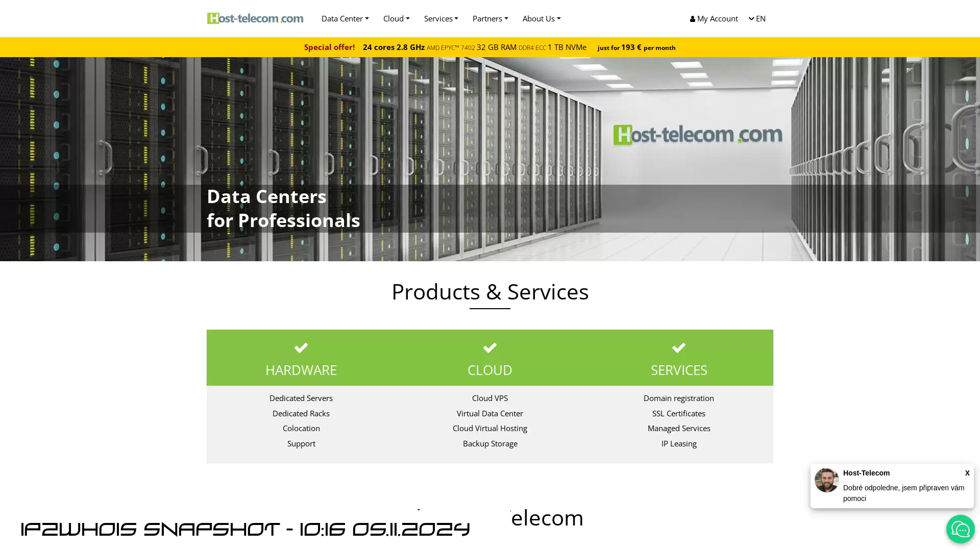Open Virtual Data Center link
The image size is (980, 551).
click(x=490, y=413)
